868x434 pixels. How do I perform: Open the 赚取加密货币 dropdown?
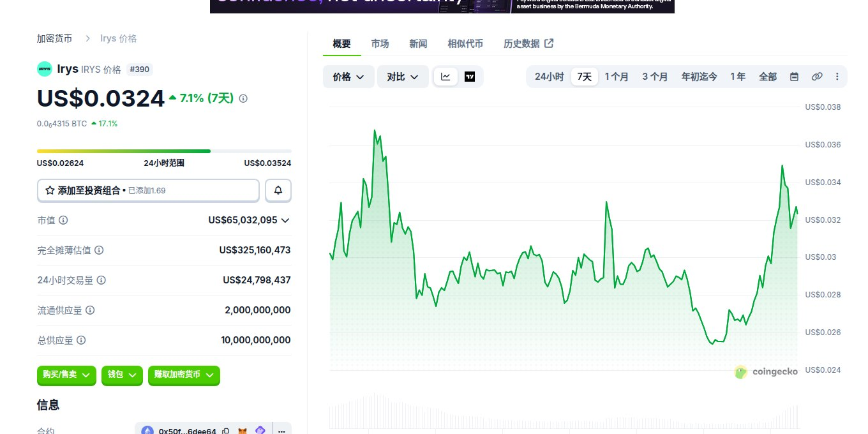pyautogui.click(x=184, y=375)
